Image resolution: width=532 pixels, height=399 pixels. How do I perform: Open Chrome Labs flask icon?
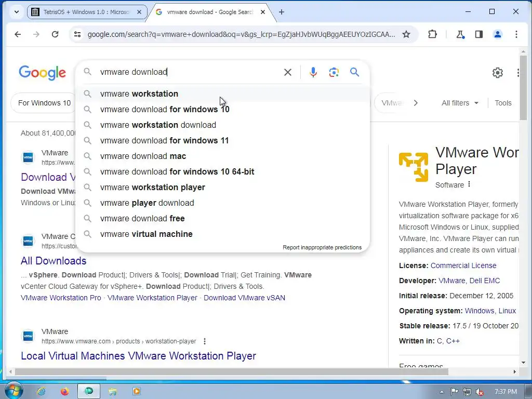pos(460,34)
